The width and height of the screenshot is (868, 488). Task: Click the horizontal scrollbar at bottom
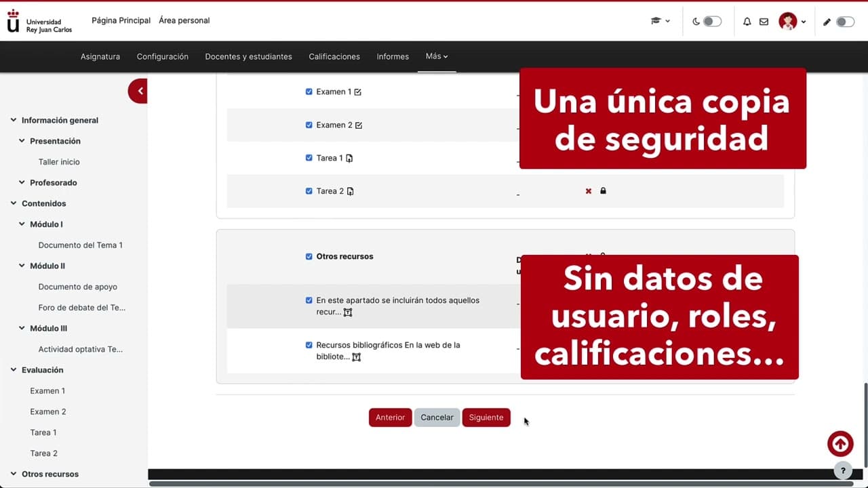click(501, 484)
